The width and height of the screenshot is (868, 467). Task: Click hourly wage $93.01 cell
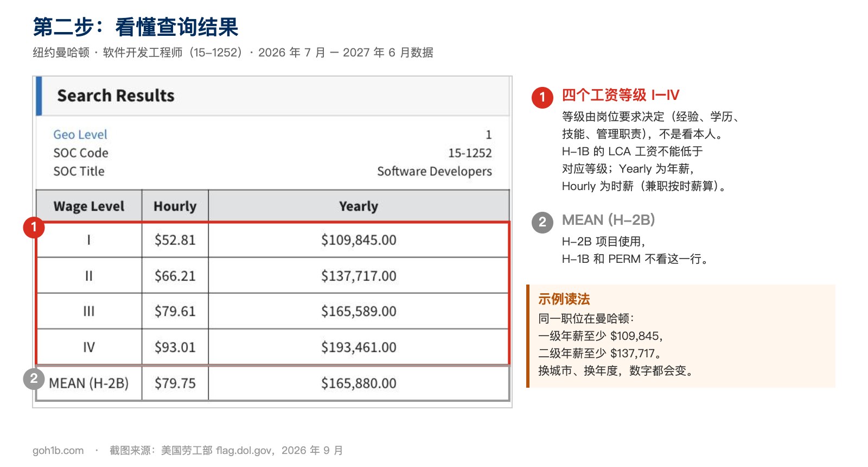coord(175,347)
